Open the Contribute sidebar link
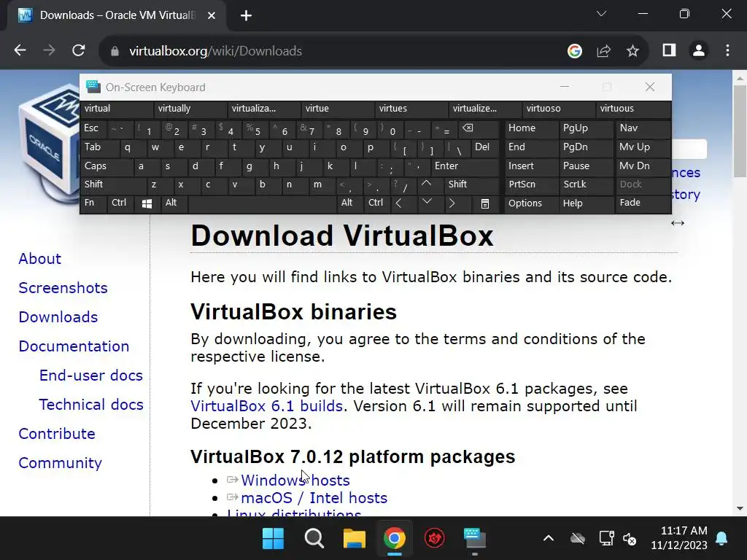Image resolution: width=747 pixels, height=560 pixels. [x=57, y=433]
